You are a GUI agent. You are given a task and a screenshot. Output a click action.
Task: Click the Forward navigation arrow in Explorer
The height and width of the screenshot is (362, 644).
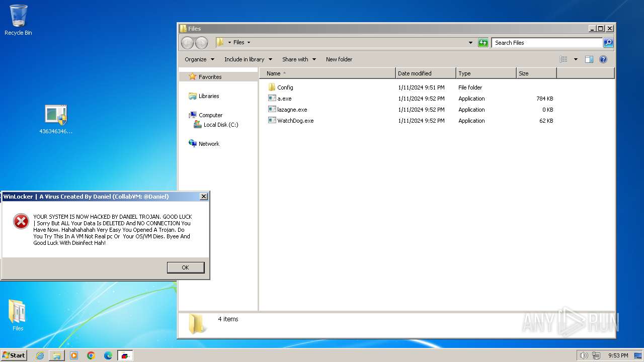201,43
